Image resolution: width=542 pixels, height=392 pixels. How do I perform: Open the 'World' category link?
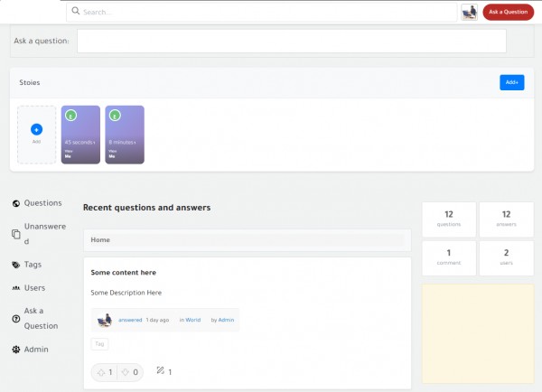pos(193,320)
